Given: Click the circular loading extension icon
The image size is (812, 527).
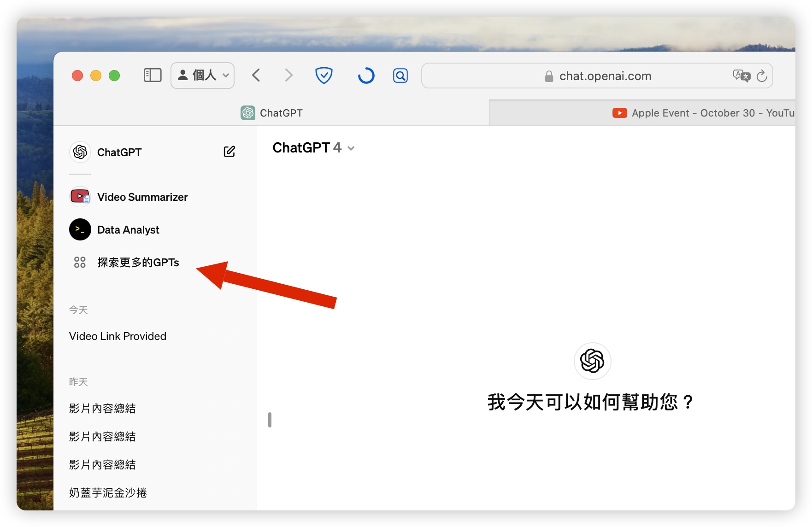Looking at the screenshot, I should 366,75.
